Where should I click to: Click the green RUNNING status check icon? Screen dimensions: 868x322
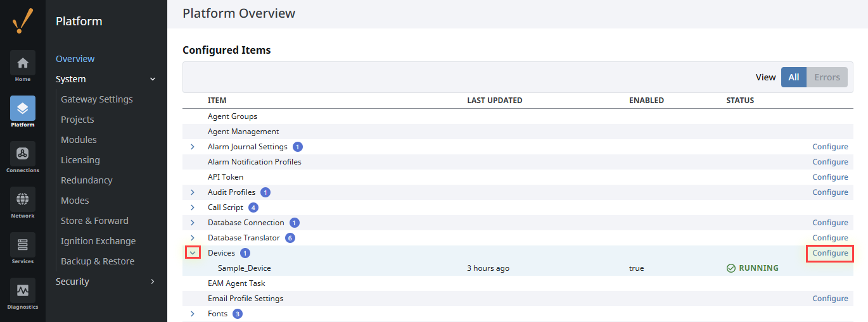click(731, 268)
